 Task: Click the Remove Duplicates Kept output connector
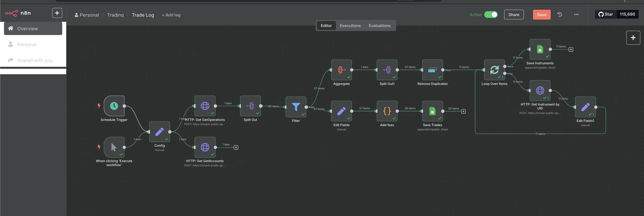pyautogui.click(x=443, y=70)
